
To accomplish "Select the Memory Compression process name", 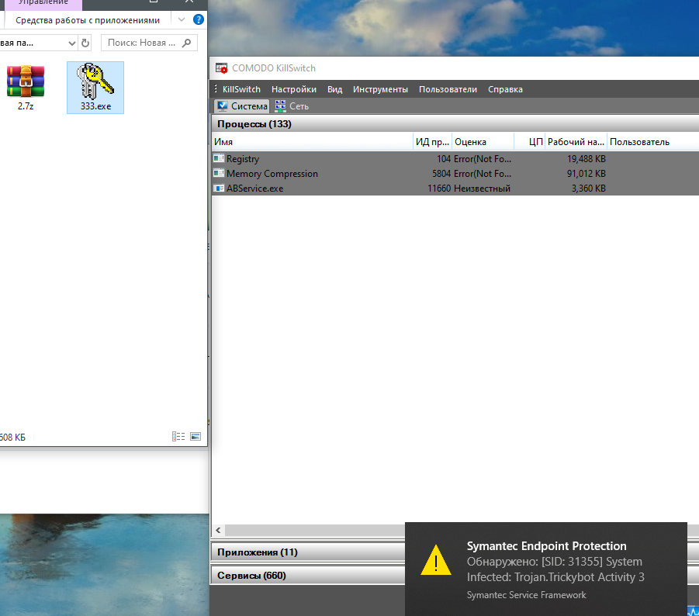I will [x=272, y=173].
